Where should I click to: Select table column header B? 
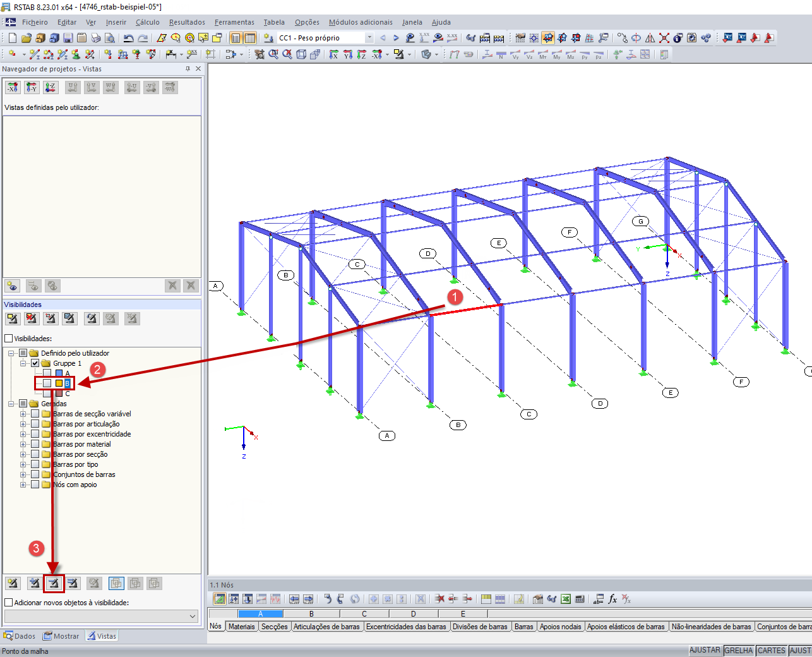point(311,613)
